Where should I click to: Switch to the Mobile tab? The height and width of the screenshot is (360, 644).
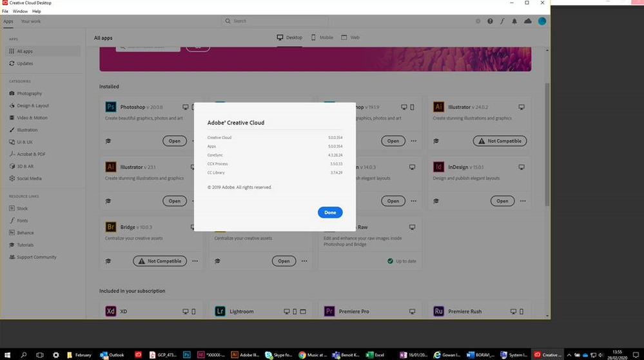click(322, 37)
